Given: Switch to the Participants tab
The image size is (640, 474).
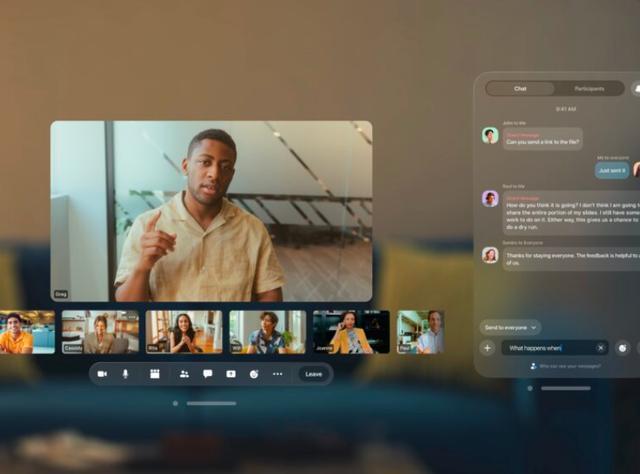Looking at the screenshot, I should click(x=589, y=88).
